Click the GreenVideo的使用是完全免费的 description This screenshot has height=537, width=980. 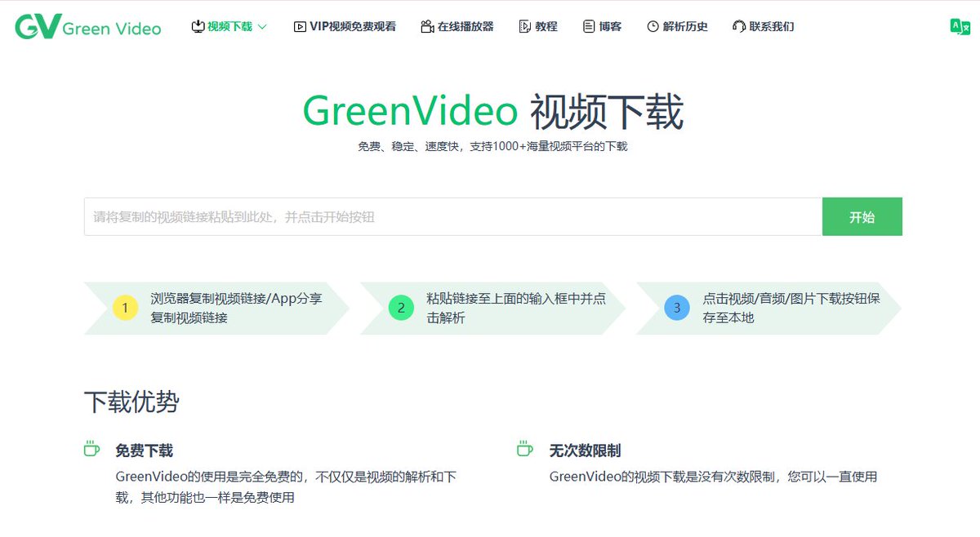(286, 487)
